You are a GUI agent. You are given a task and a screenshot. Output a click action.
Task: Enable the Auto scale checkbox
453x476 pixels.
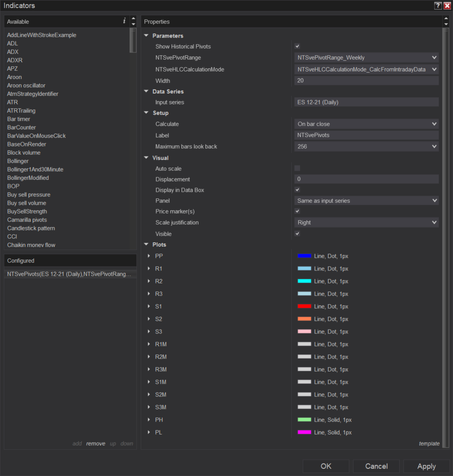tap(298, 168)
